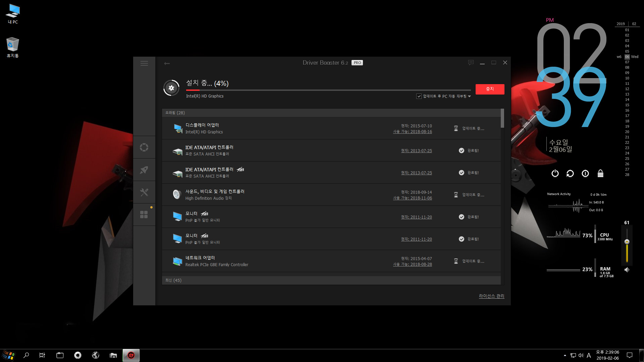644x362 pixels.
Task: Open the update options dropdown arrow
Action: pyautogui.click(x=470, y=96)
